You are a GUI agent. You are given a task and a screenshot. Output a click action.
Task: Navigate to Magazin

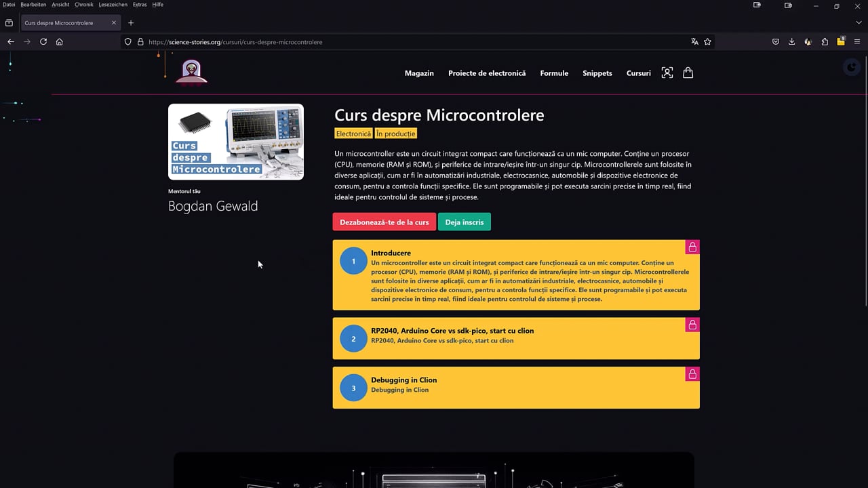point(419,73)
